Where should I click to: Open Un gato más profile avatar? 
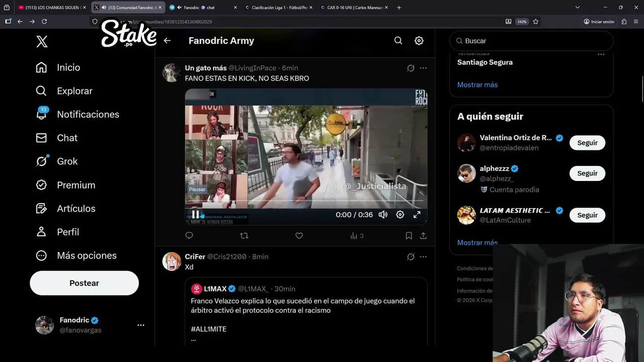(172, 73)
